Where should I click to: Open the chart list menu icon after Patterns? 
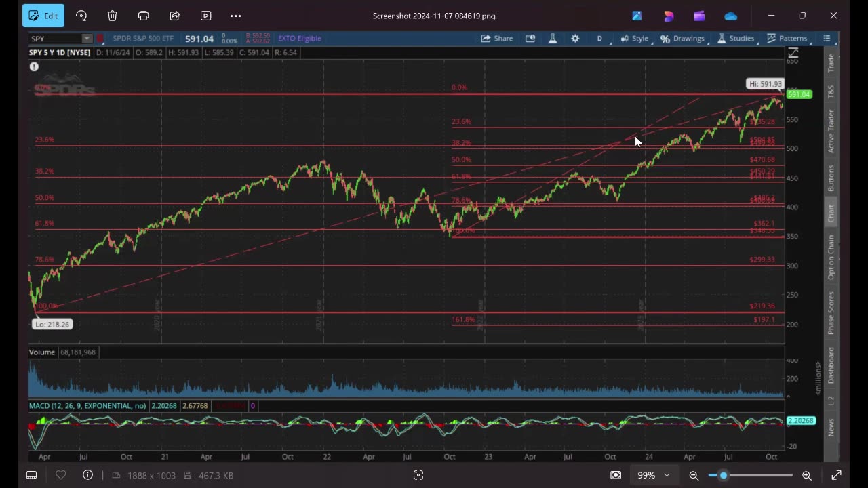point(827,39)
